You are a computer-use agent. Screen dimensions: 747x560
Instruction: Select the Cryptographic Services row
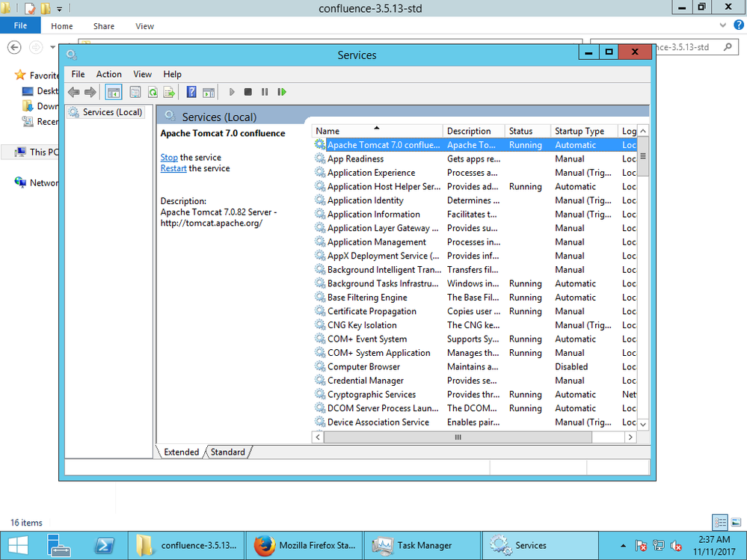[475, 394]
